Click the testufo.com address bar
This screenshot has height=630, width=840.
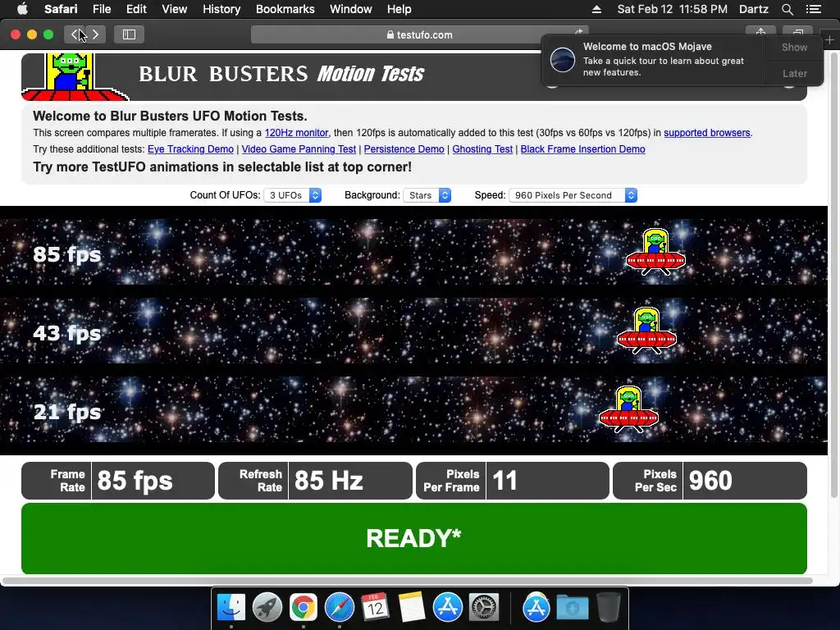tap(419, 34)
